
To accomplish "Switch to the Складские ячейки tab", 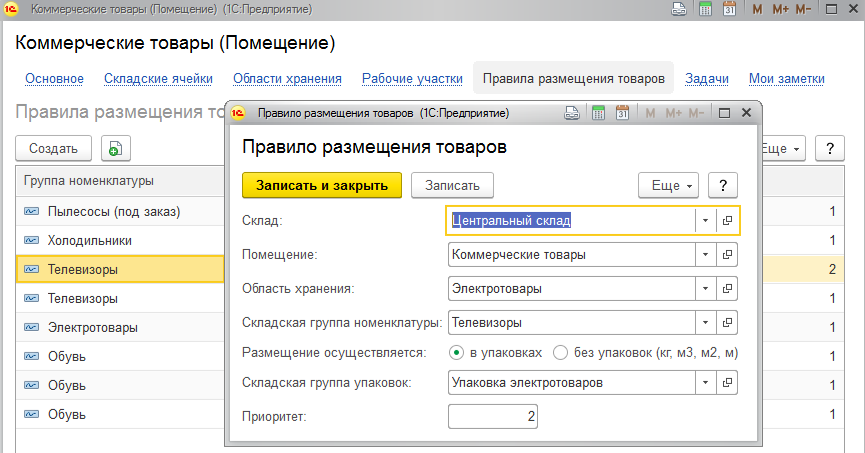I will click(x=171, y=79).
